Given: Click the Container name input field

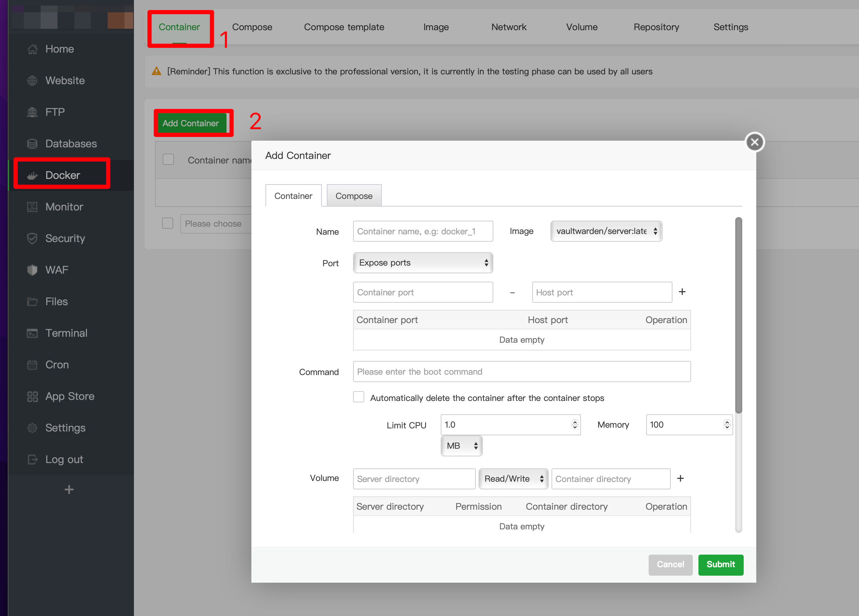Looking at the screenshot, I should 422,231.
